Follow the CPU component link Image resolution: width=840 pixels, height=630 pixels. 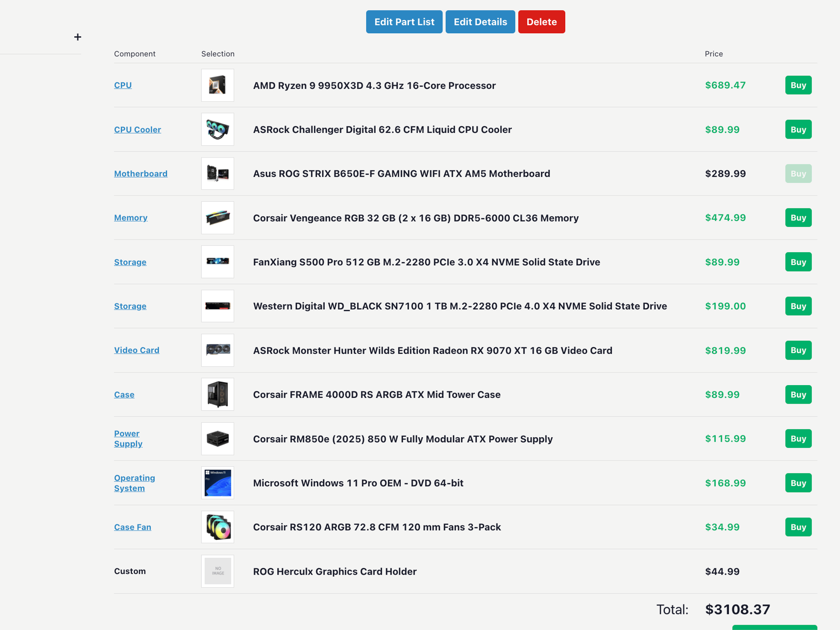123,85
